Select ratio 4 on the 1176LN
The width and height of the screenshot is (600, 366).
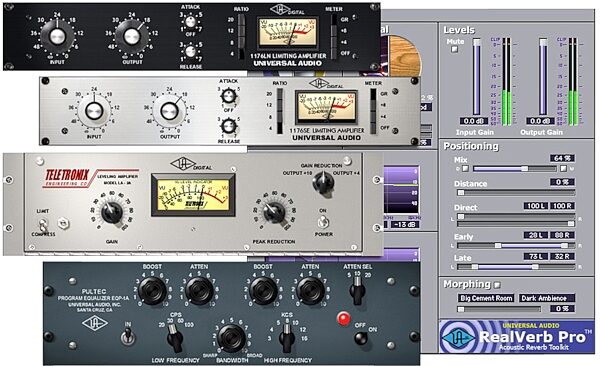click(242, 54)
